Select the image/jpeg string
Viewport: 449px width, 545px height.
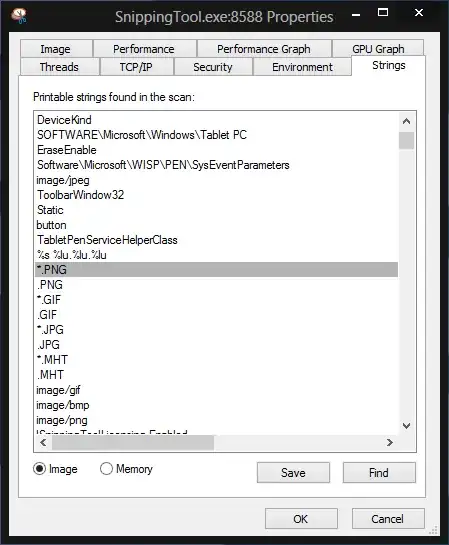point(217,180)
